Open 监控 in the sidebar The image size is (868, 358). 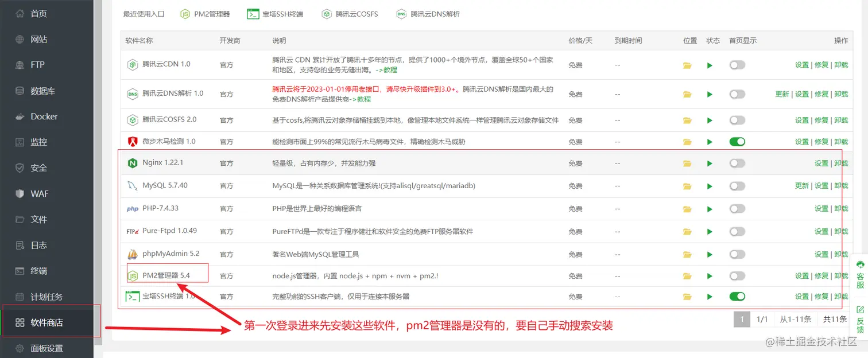point(38,142)
